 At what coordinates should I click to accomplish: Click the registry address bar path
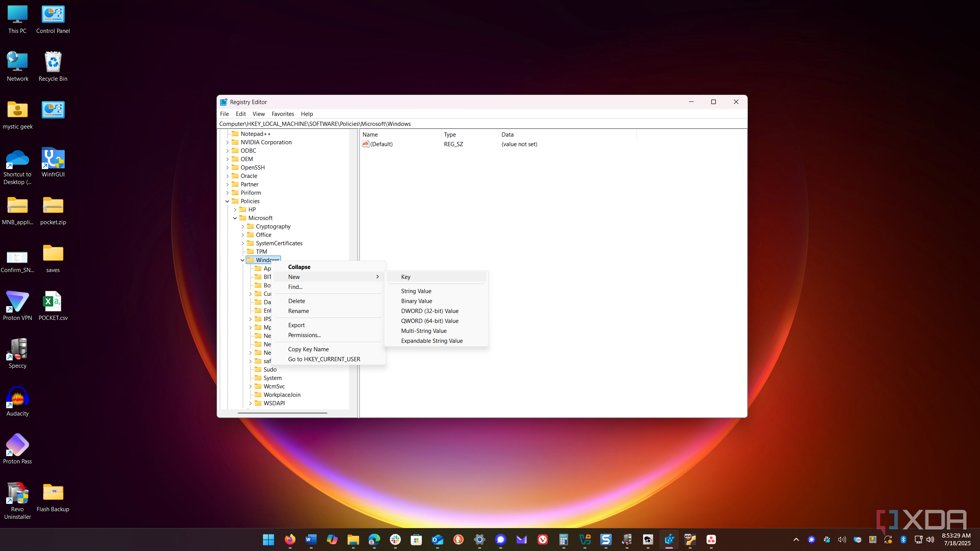(x=482, y=124)
